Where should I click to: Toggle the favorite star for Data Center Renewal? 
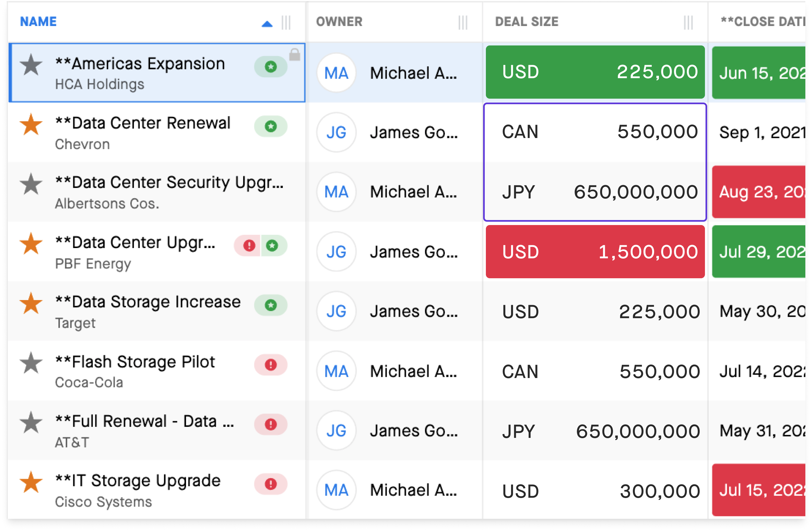tap(31, 124)
